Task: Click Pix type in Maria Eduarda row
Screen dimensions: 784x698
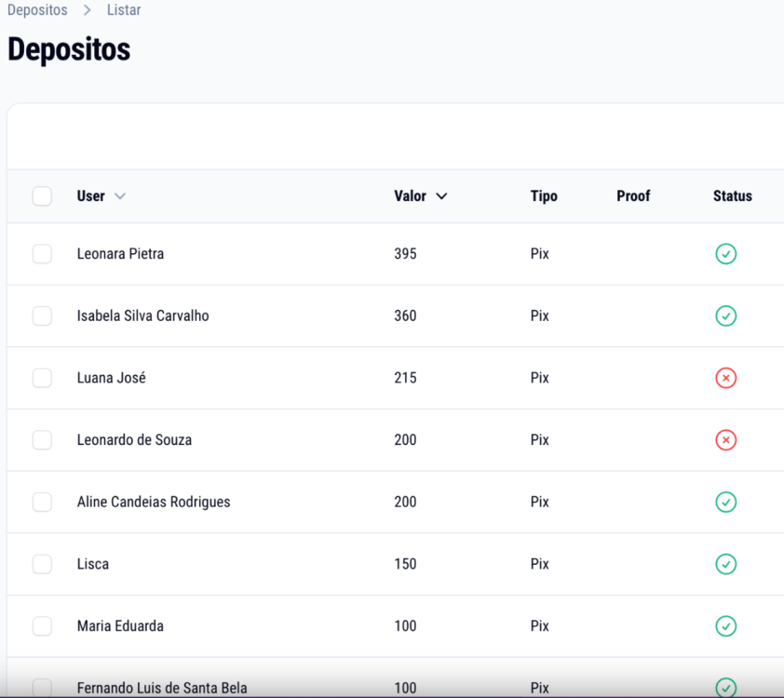Action: 540,625
